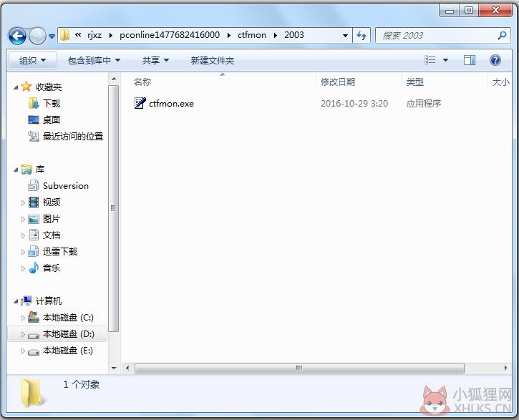519x420 pixels.
Task: Change view with the view icon
Action: 430,60
